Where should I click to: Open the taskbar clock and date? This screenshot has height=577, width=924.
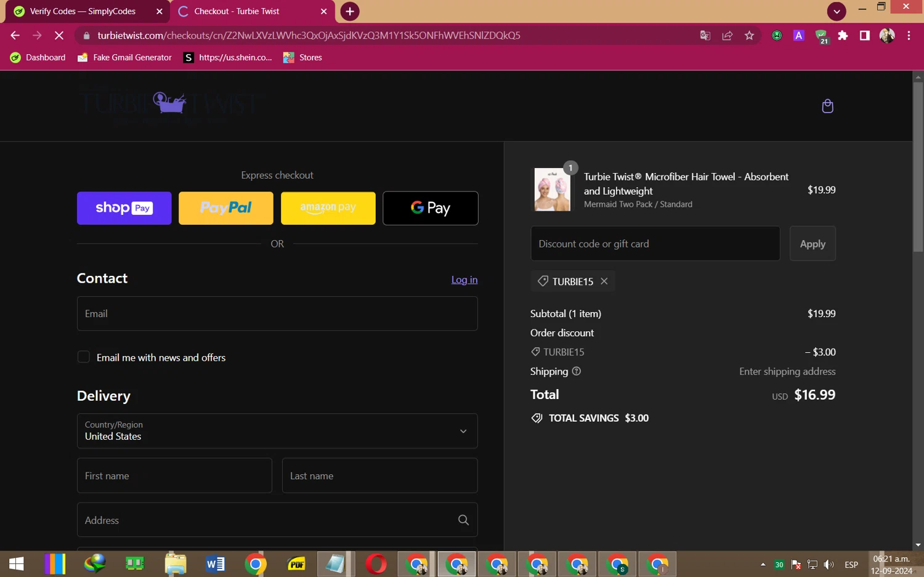(891, 564)
